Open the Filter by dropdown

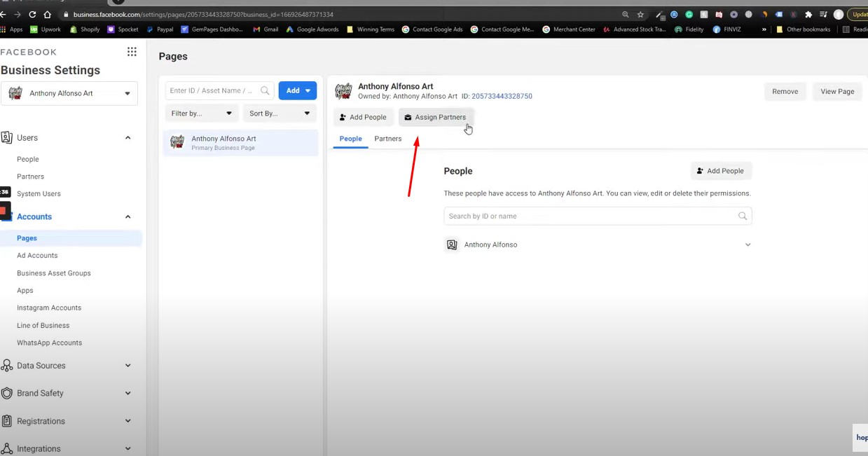(202, 113)
